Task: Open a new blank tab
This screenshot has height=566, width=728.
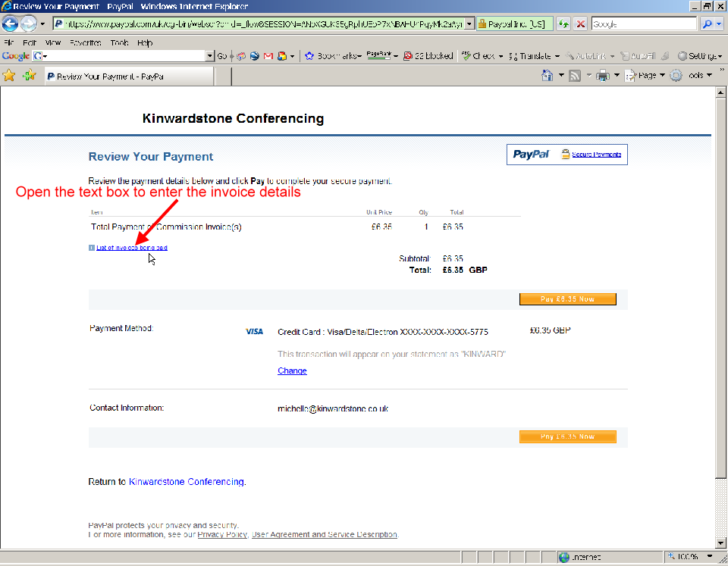Action: click(x=223, y=77)
